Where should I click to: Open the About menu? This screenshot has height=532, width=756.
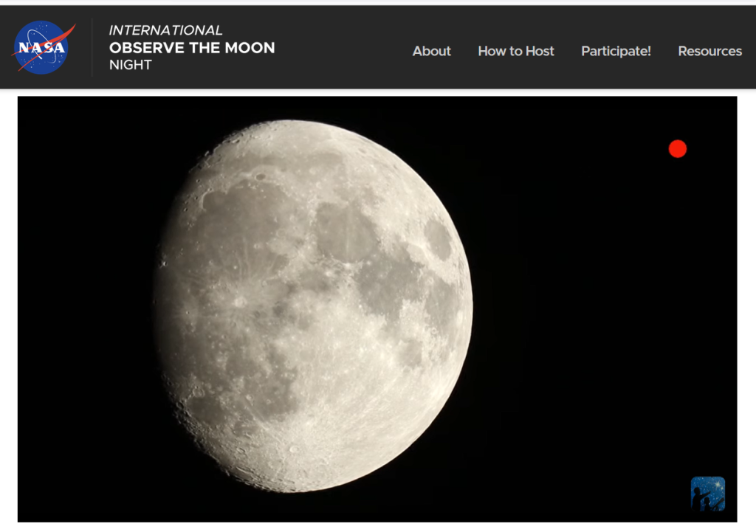pyautogui.click(x=431, y=51)
